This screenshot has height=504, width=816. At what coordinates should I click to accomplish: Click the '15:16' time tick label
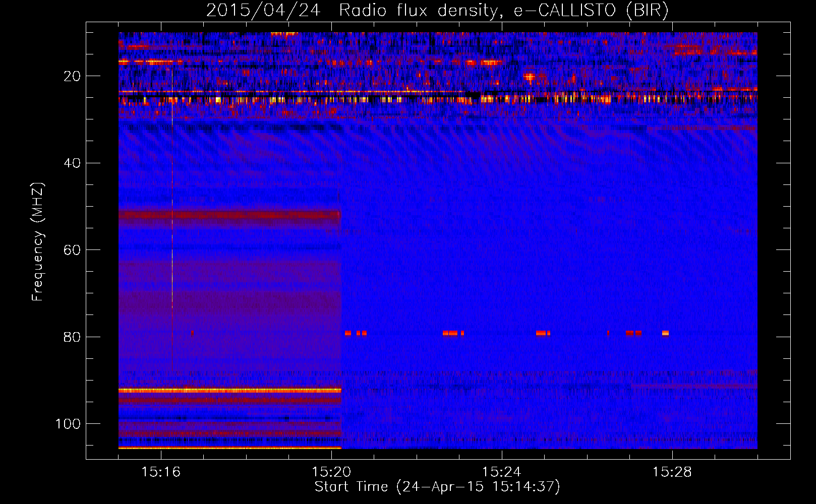pos(161,472)
